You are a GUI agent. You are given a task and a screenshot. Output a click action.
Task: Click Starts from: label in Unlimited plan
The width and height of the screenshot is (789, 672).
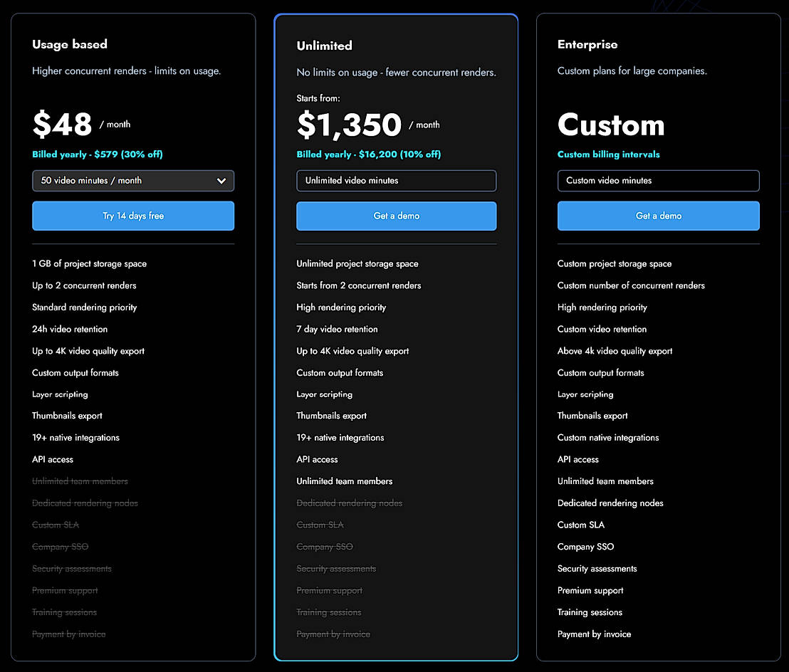coord(318,98)
